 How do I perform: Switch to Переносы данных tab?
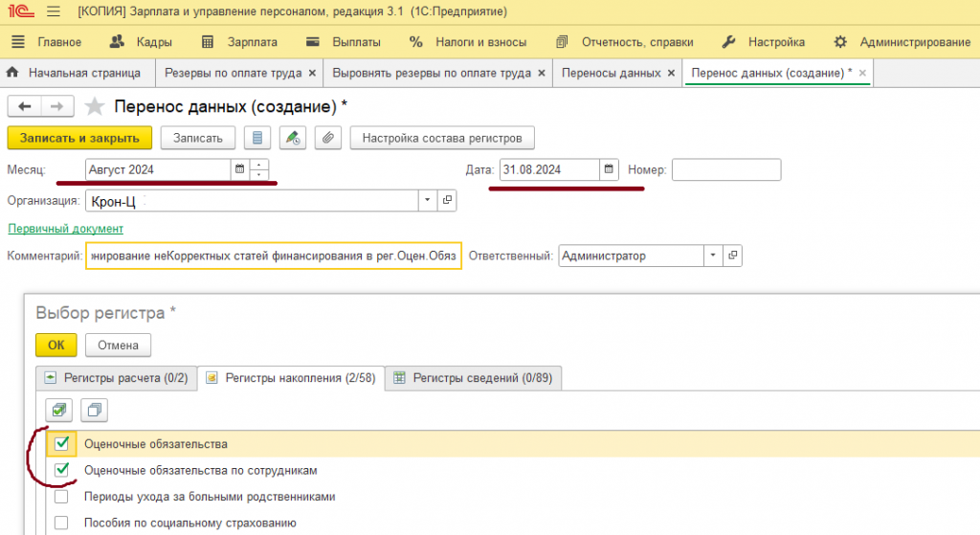coord(611,73)
